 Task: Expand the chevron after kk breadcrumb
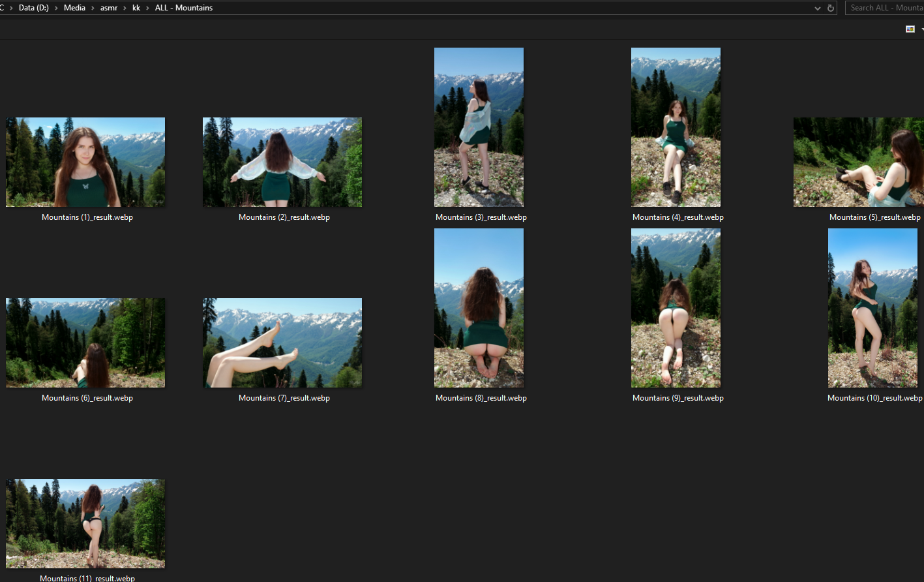(x=147, y=8)
